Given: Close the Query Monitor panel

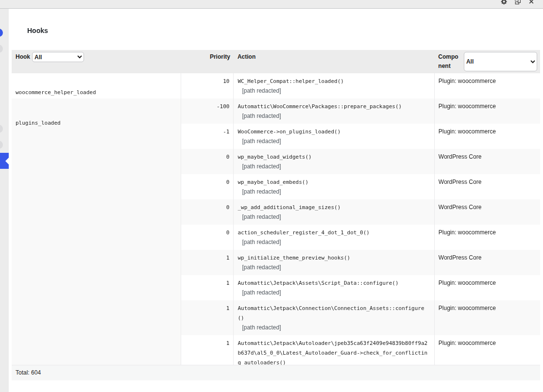Looking at the screenshot, I should (x=531, y=2).
